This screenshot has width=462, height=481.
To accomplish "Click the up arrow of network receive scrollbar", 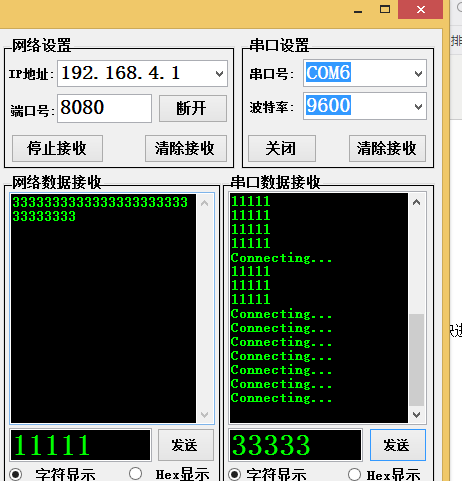I will coord(205,203).
